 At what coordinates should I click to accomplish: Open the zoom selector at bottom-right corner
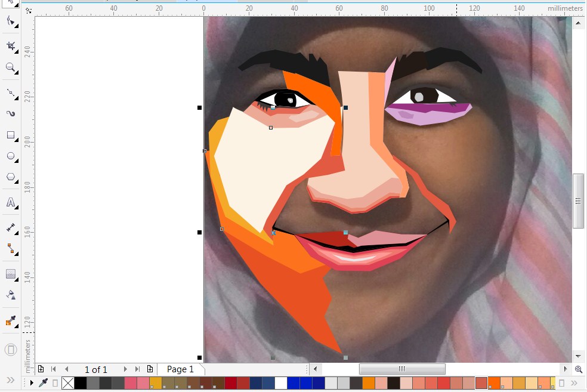tap(578, 369)
